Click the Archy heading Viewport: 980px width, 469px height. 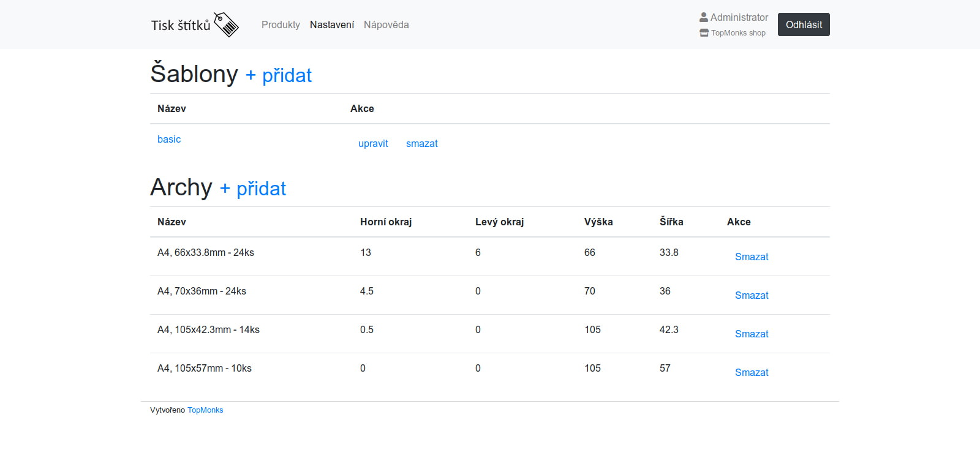[181, 187]
